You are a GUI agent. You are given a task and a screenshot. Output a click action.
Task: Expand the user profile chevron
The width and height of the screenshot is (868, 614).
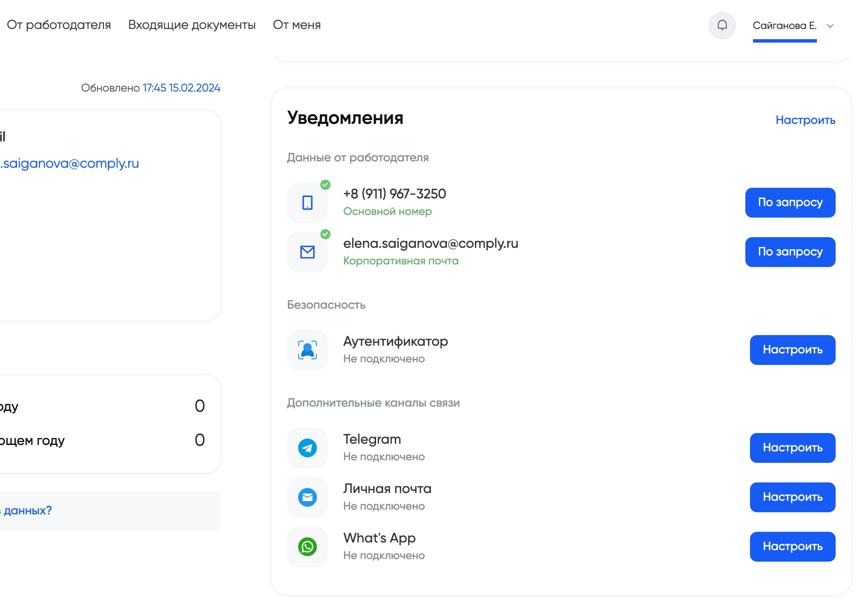830,26
